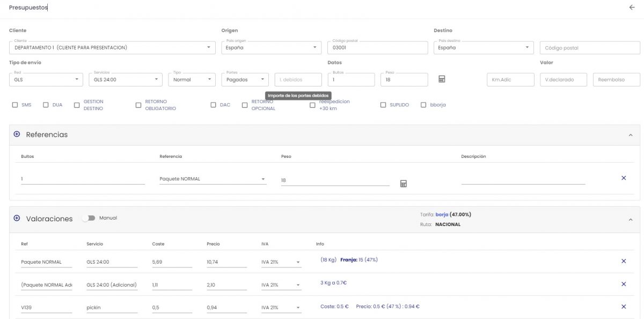
Task: Click the back arrow in the Presupuestos header
Action: (x=632, y=8)
